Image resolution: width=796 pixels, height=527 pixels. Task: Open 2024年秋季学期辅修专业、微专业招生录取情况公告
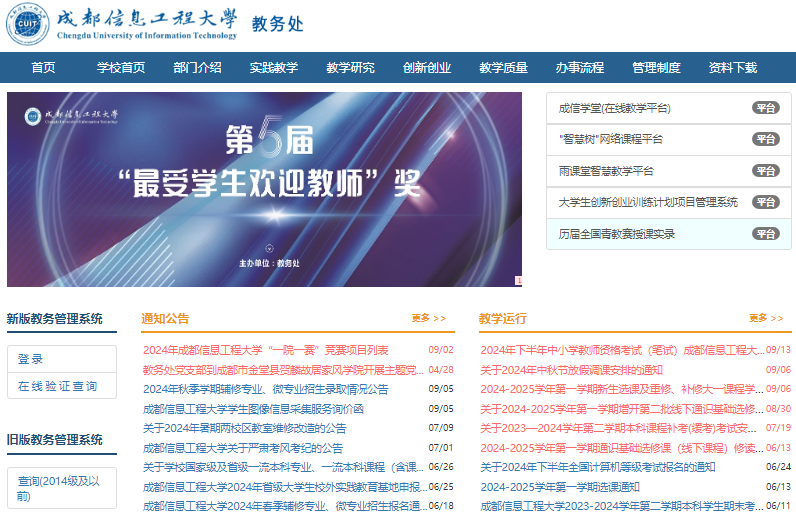click(266, 389)
